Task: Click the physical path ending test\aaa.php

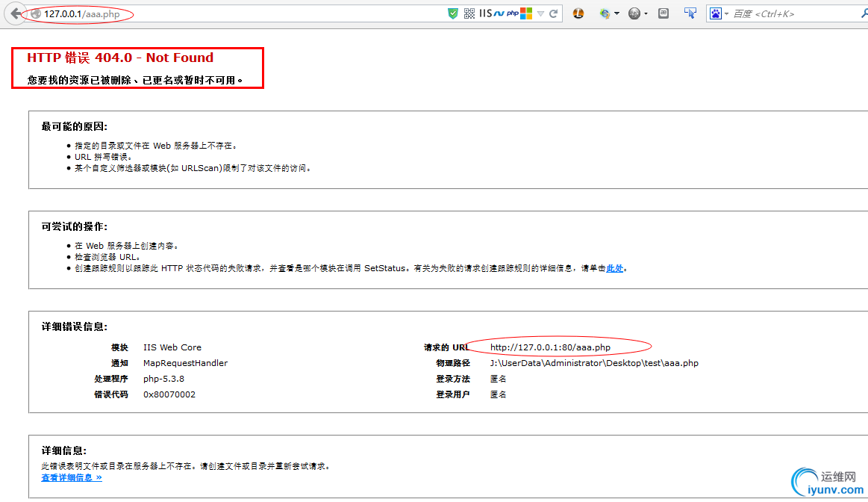Action: coord(594,363)
